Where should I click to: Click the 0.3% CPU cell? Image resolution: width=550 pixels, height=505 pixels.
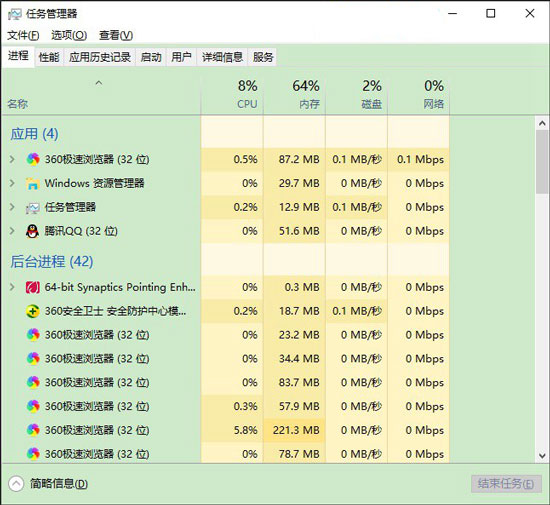point(232,406)
